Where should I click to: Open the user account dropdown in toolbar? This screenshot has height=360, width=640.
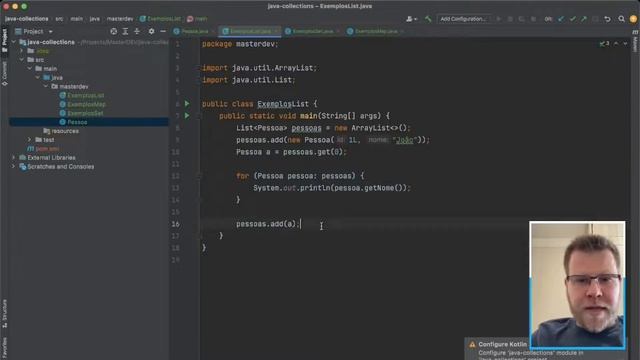pos(411,19)
